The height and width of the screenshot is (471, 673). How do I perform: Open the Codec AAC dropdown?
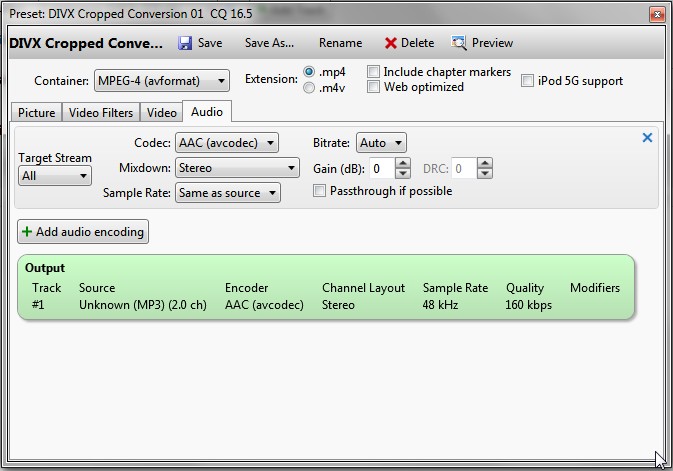227,143
